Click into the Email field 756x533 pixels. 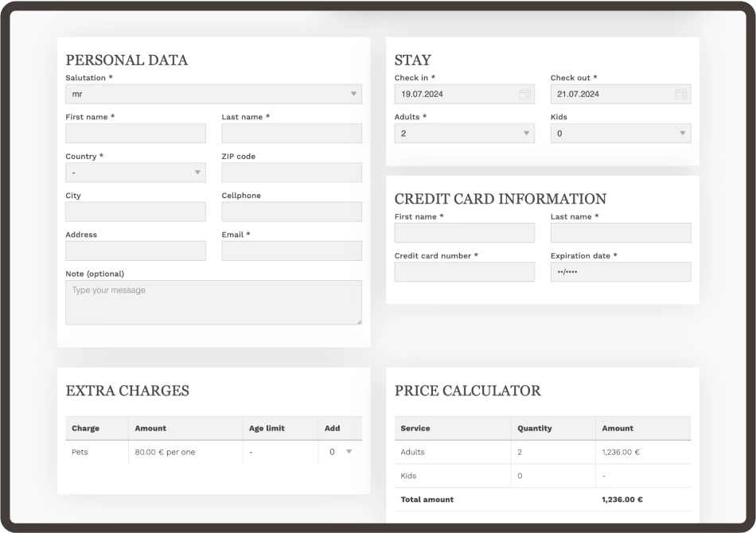pyautogui.click(x=292, y=251)
